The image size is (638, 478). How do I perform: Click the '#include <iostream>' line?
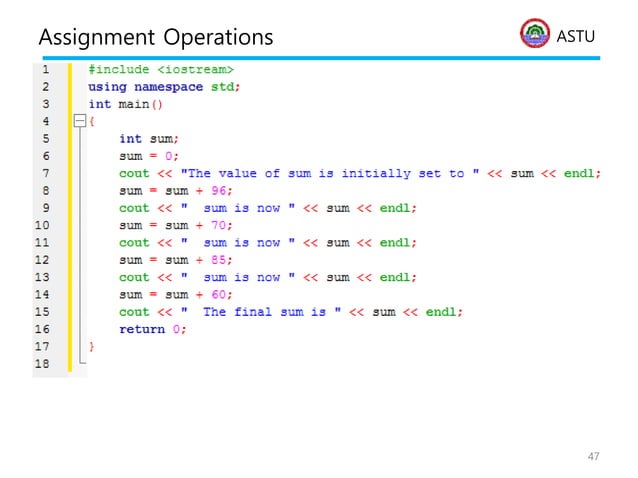pyautogui.click(x=161, y=70)
